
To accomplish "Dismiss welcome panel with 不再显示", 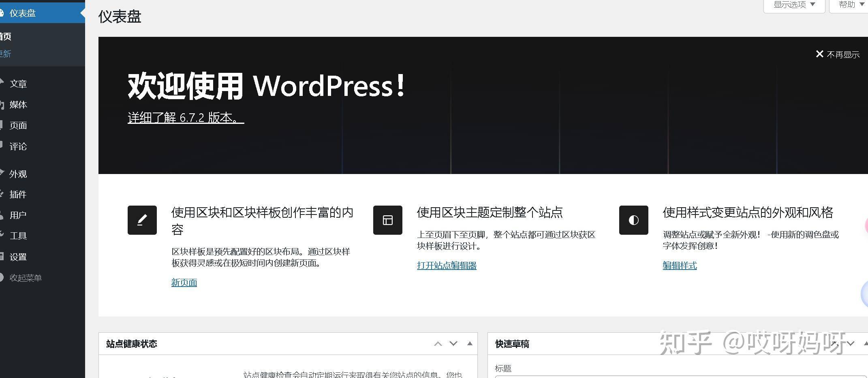I will click(x=838, y=55).
